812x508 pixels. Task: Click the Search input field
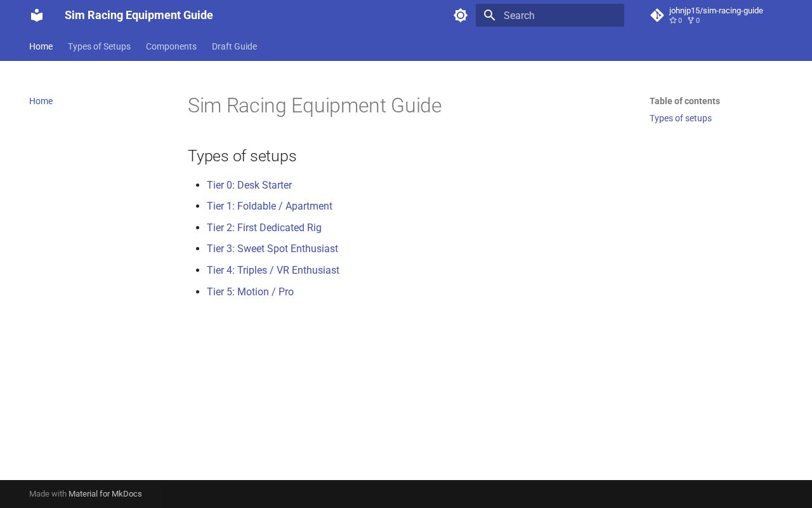coord(550,15)
